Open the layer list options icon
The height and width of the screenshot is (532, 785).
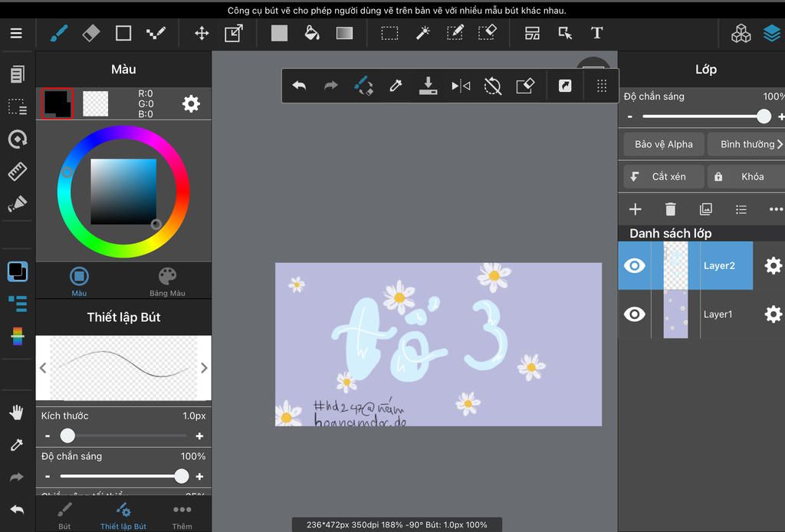pyautogui.click(x=741, y=209)
